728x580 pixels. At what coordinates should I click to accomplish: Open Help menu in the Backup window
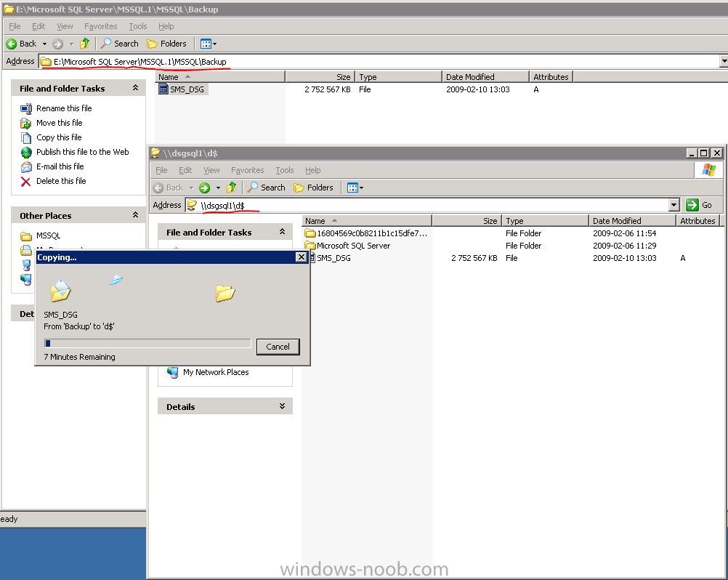point(166,26)
